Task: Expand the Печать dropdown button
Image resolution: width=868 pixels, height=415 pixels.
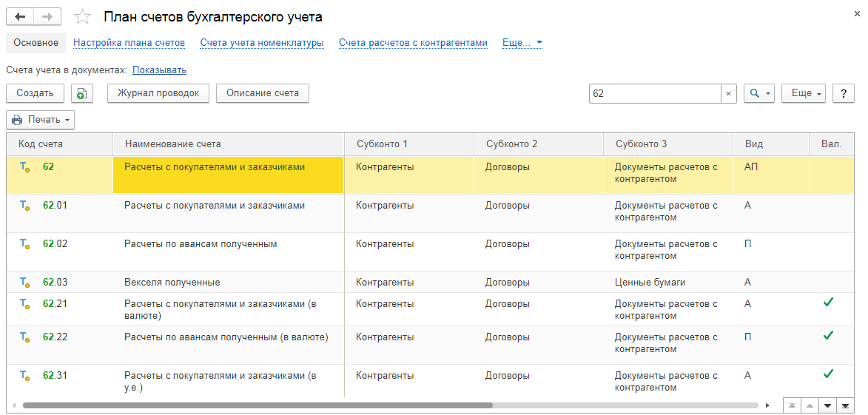Action: click(x=41, y=120)
